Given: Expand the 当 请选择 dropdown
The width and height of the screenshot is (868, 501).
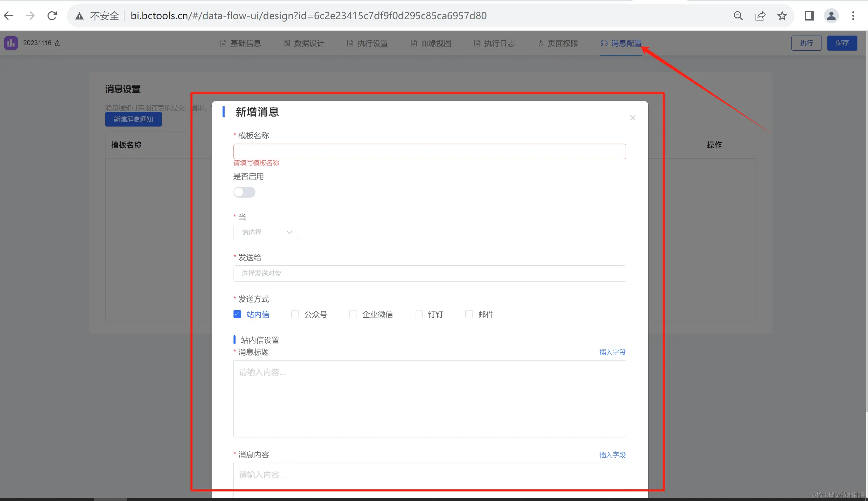Looking at the screenshot, I should (266, 233).
